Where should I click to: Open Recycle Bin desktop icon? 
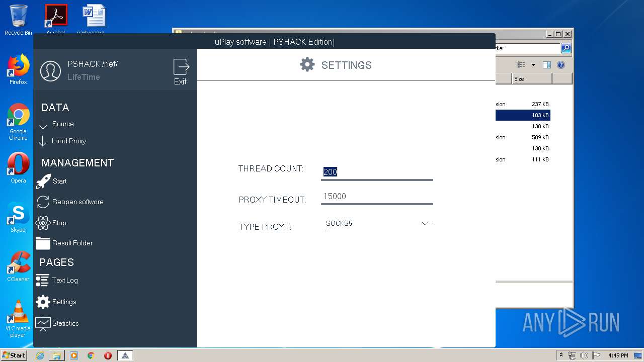pyautogui.click(x=18, y=20)
